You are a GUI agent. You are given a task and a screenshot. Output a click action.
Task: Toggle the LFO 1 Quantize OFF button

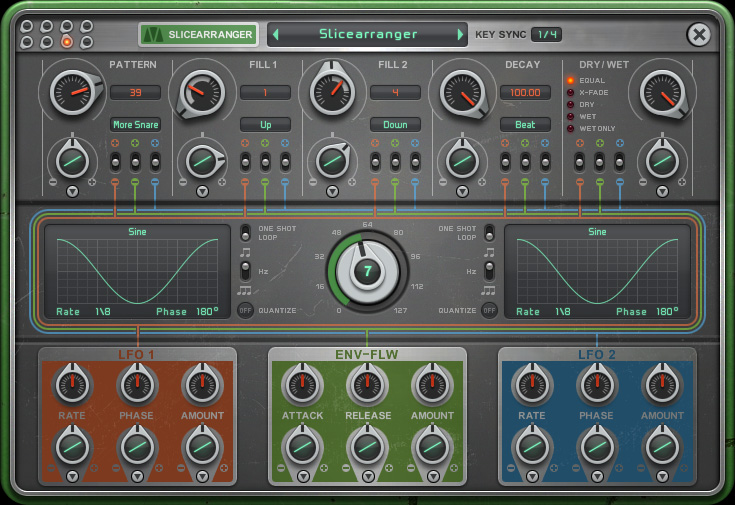click(244, 310)
